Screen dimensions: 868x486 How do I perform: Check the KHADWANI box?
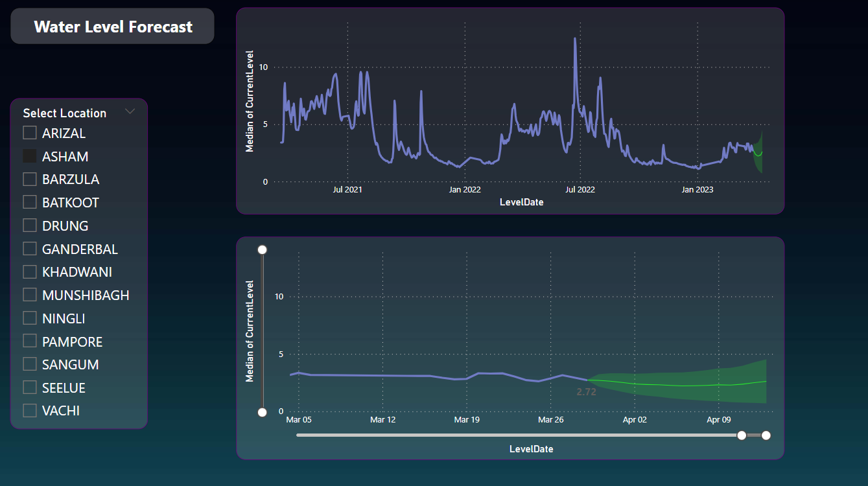tap(30, 272)
